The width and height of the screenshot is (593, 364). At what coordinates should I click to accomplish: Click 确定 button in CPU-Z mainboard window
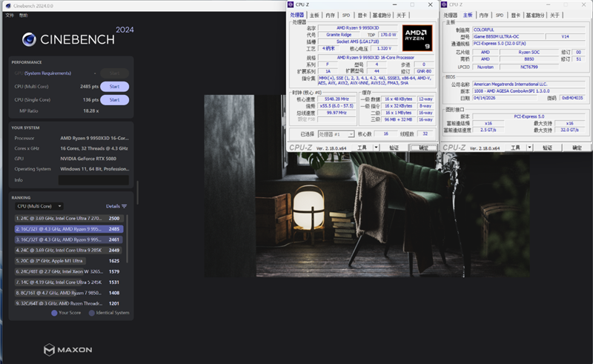click(577, 148)
